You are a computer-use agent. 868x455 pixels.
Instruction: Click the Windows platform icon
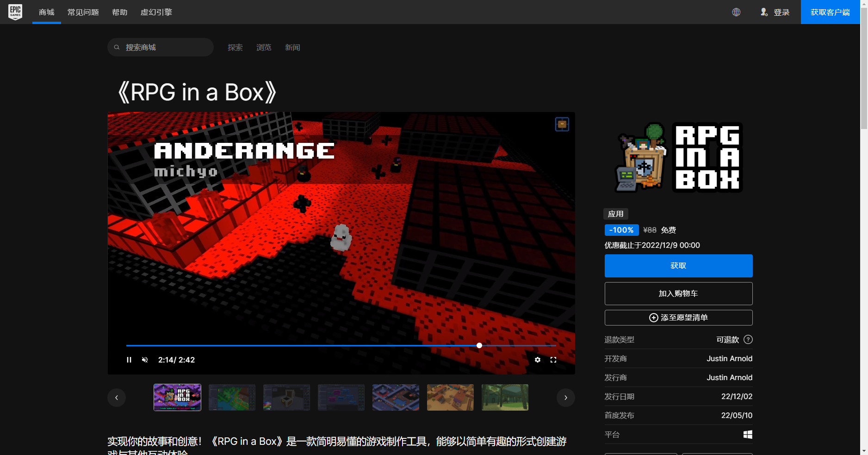748,435
